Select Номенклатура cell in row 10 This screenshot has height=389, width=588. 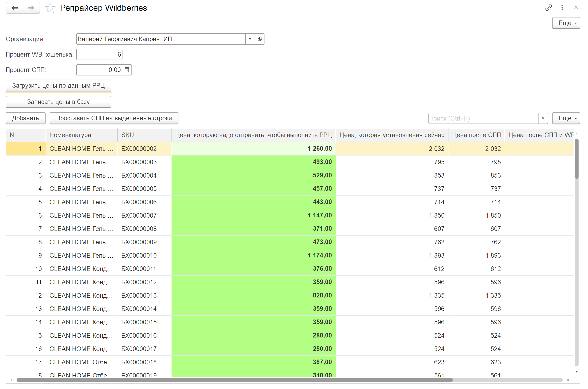[82, 269]
